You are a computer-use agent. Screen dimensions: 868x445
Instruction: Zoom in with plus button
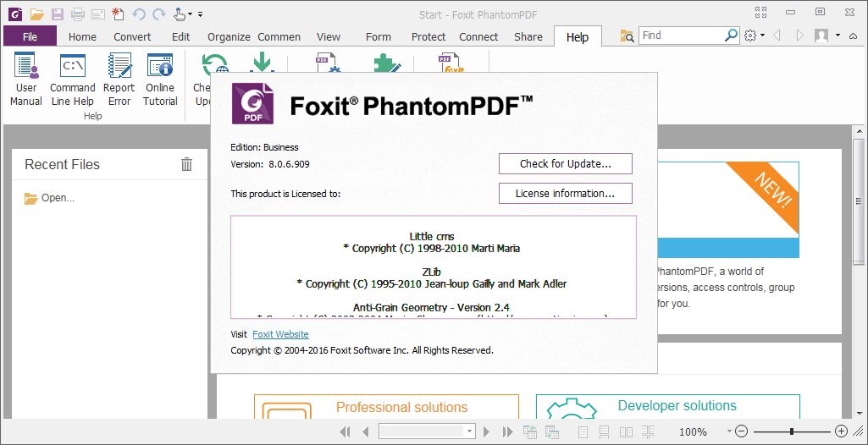point(841,431)
